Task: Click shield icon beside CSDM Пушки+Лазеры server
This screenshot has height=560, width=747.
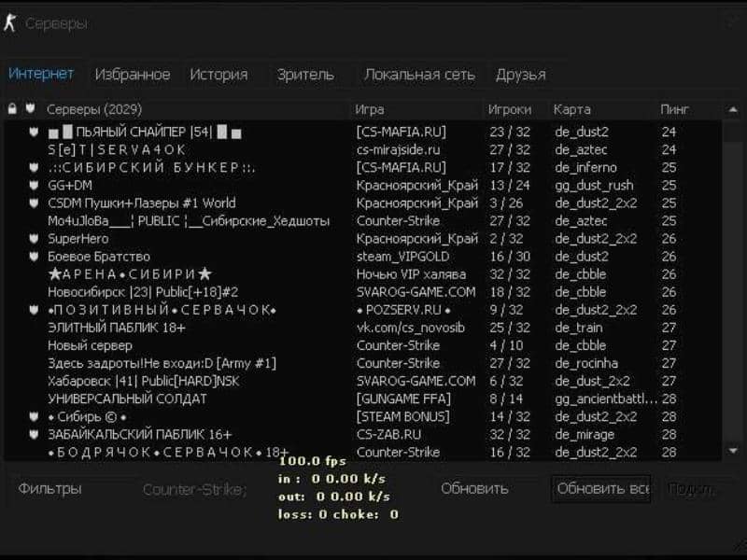Action: coord(34,203)
